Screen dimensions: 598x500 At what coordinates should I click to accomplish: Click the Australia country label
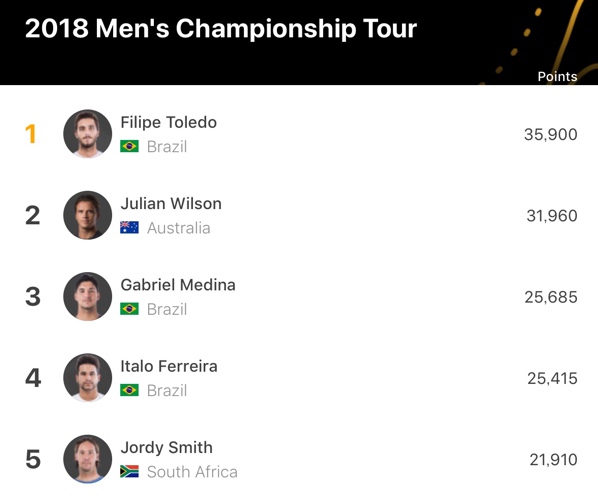pyautogui.click(x=178, y=228)
